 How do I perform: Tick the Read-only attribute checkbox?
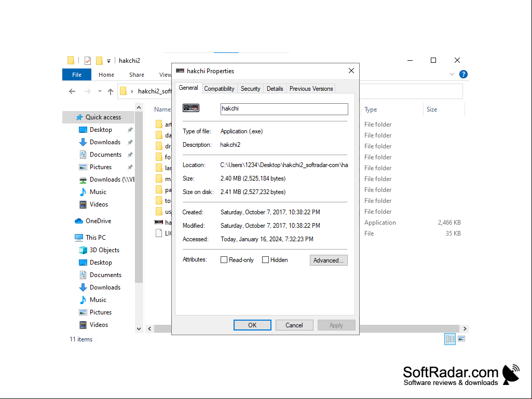coord(224,260)
